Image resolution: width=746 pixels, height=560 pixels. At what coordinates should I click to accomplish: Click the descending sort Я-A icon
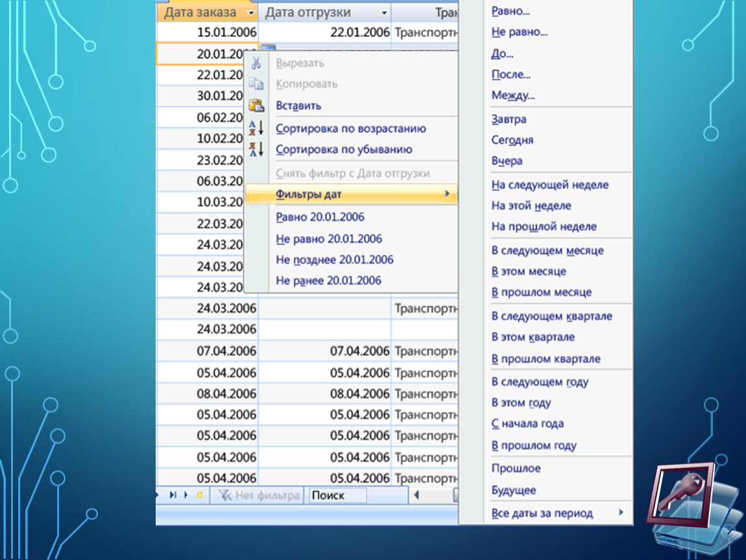(x=256, y=149)
